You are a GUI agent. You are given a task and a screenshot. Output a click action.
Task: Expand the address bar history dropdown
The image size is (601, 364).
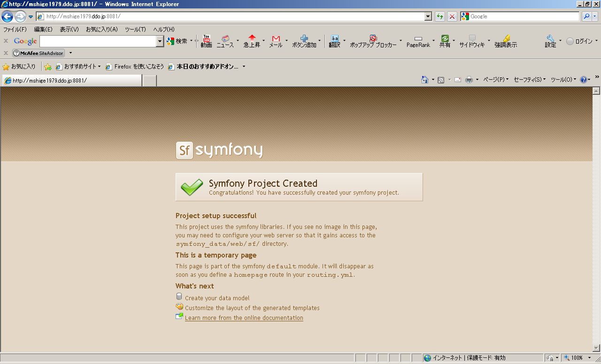(x=428, y=16)
